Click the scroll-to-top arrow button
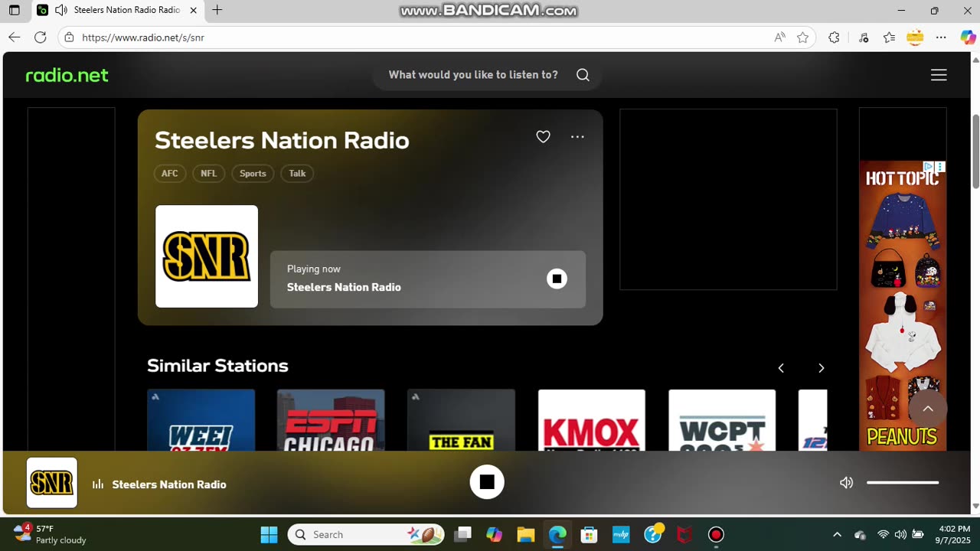The width and height of the screenshot is (980, 551). [x=928, y=409]
